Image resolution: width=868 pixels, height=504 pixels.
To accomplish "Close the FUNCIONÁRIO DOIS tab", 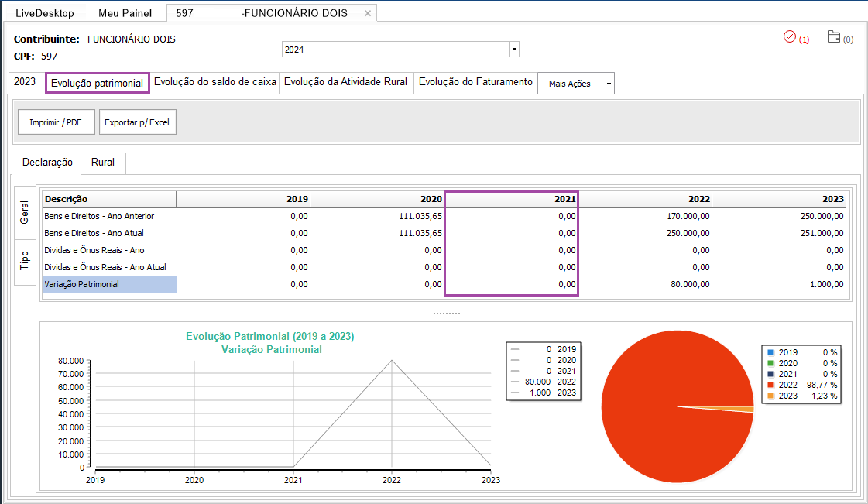I will 368,13.
